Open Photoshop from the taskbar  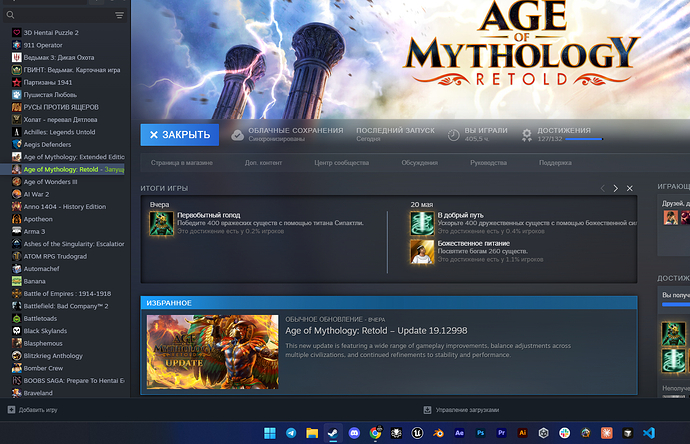(480, 433)
